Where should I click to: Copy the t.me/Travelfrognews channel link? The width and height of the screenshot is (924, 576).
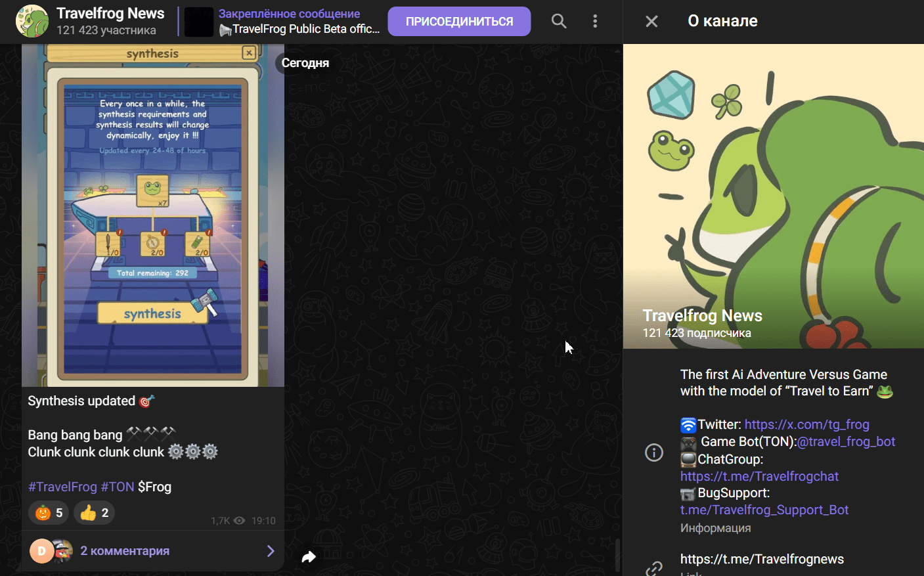[x=762, y=559]
